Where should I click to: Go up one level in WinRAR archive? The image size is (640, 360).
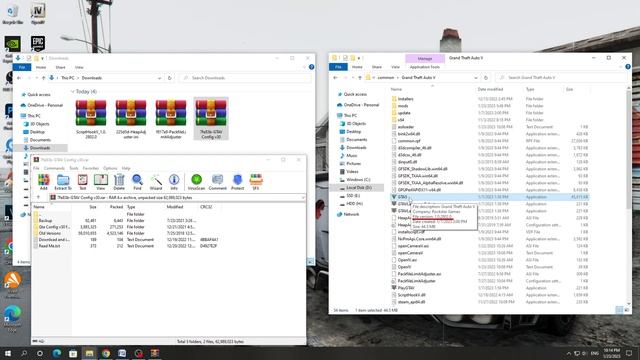tap(38, 198)
